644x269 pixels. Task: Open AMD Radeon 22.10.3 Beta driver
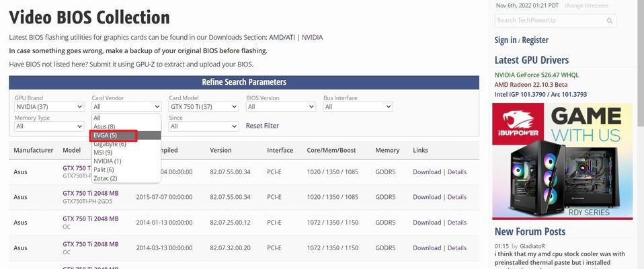coord(531,85)
